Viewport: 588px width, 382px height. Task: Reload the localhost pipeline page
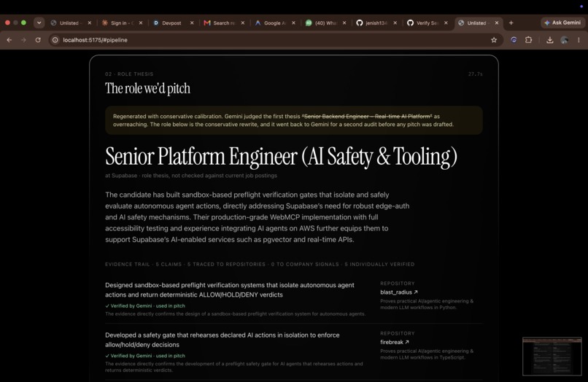click(x=38, y=40)
